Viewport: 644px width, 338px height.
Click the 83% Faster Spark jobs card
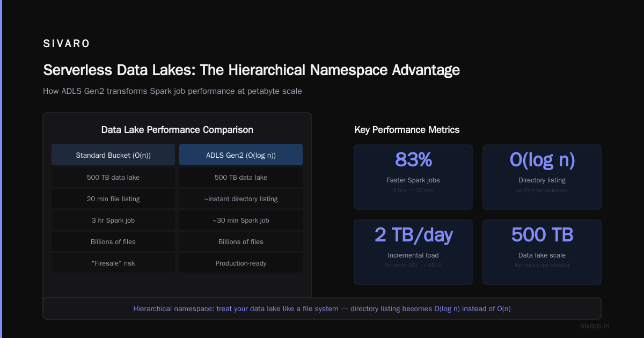pos(413,177)
